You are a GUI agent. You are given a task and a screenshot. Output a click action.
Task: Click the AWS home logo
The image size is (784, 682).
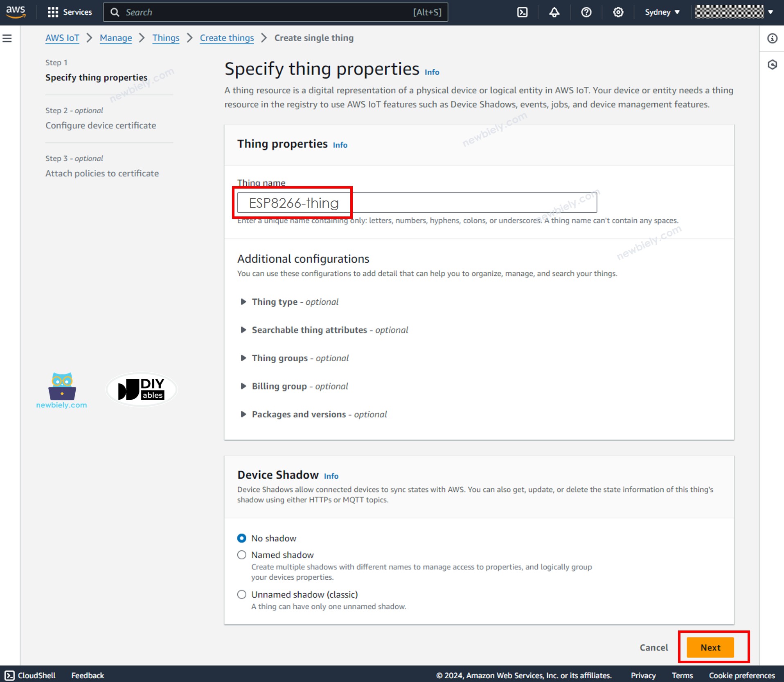click(16, 12)
